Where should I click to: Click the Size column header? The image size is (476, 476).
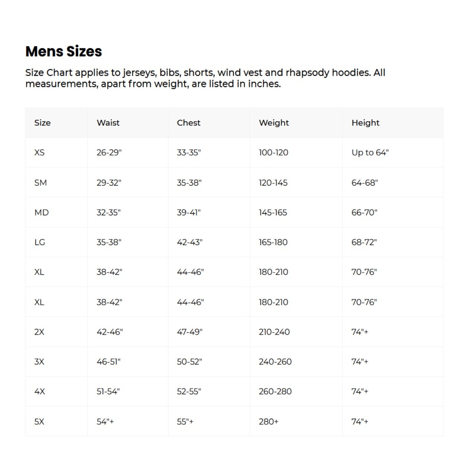coord(42,123)
